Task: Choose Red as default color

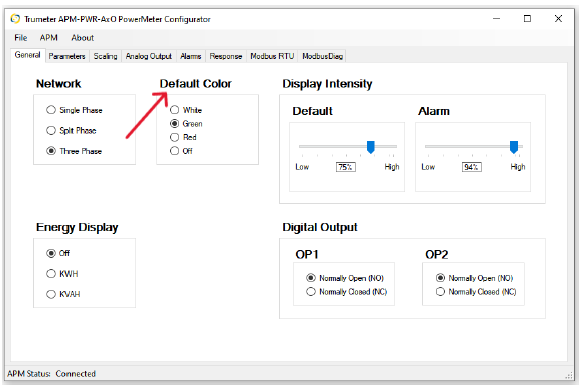Action: pos(183,137)
